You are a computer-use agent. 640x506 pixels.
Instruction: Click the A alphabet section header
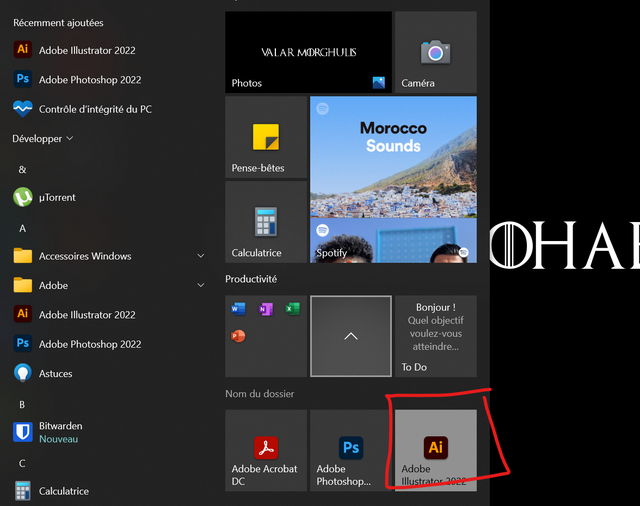tap(22, 228)
